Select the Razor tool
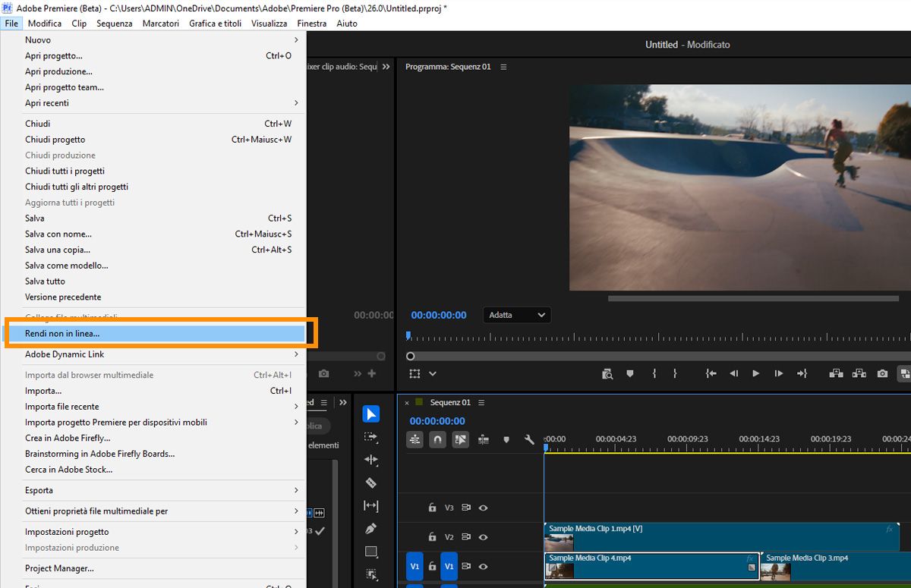This screenshot has width=911, height=588. pos(371,483)
